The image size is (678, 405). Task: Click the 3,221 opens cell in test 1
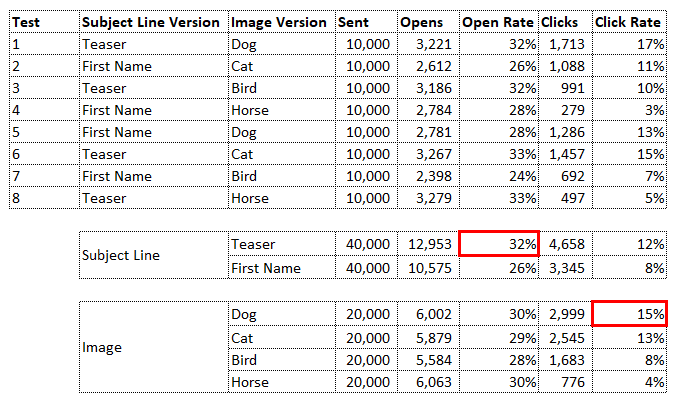pyautogui.click(x=429, y=44)
